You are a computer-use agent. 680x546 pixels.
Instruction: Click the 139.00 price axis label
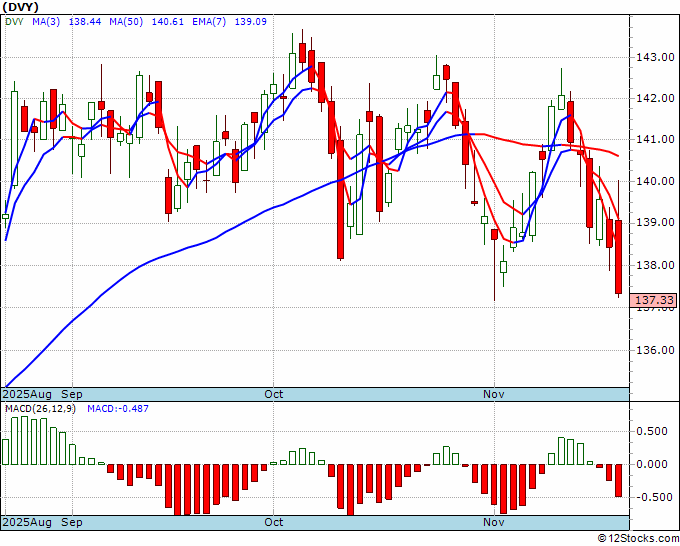[655, 222]
